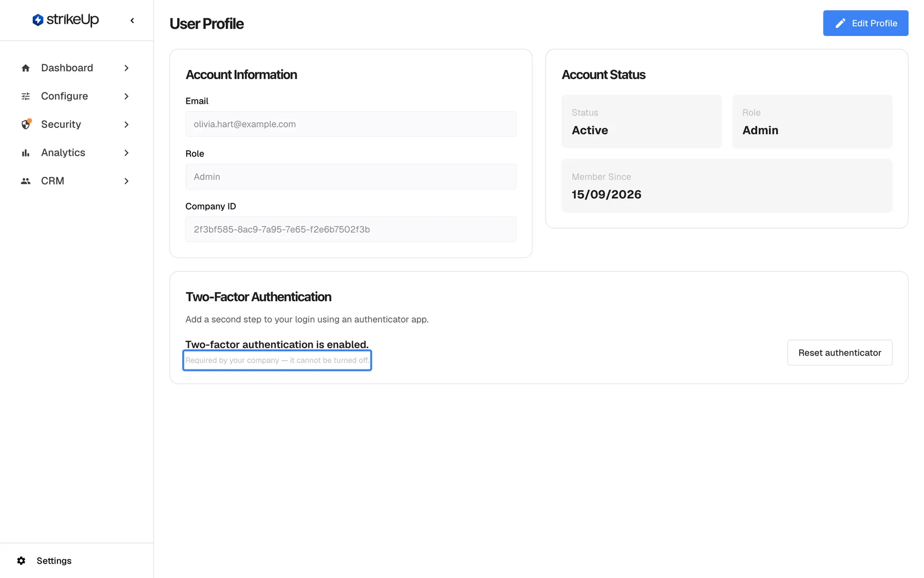Click the Security shield icon
This screenshot has height=578, width=924.
(x=26, y=124)
